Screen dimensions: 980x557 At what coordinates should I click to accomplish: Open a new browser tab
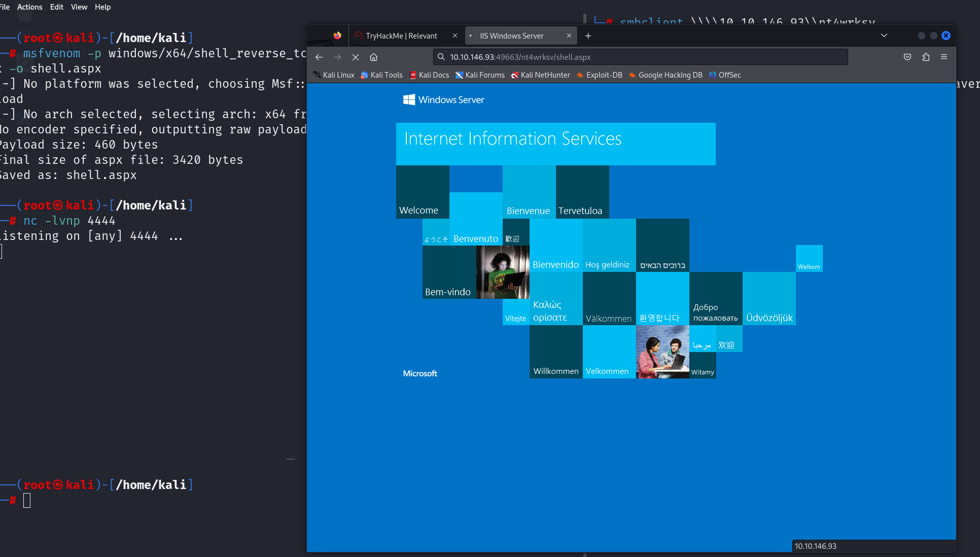[588, 36]
